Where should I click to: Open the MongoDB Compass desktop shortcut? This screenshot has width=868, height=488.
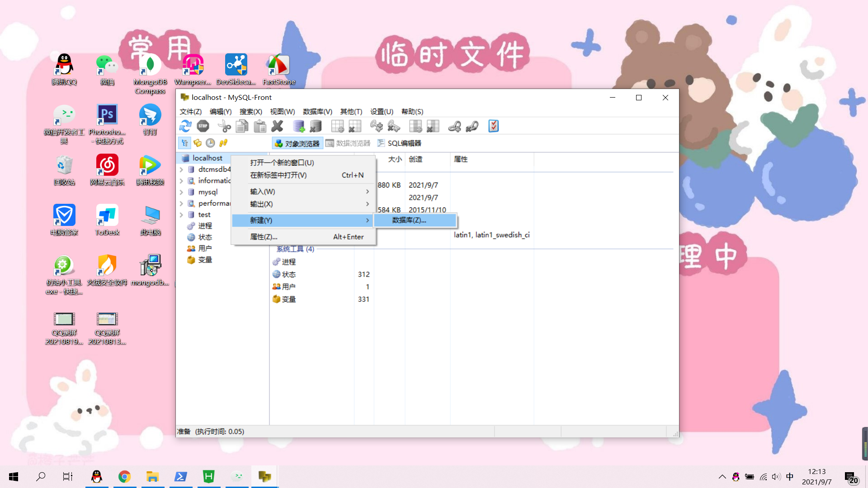[150, 75]
